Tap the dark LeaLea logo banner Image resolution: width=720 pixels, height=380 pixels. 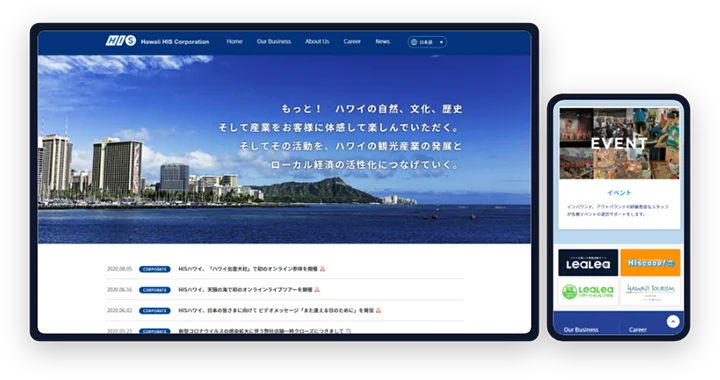(588, 263)
